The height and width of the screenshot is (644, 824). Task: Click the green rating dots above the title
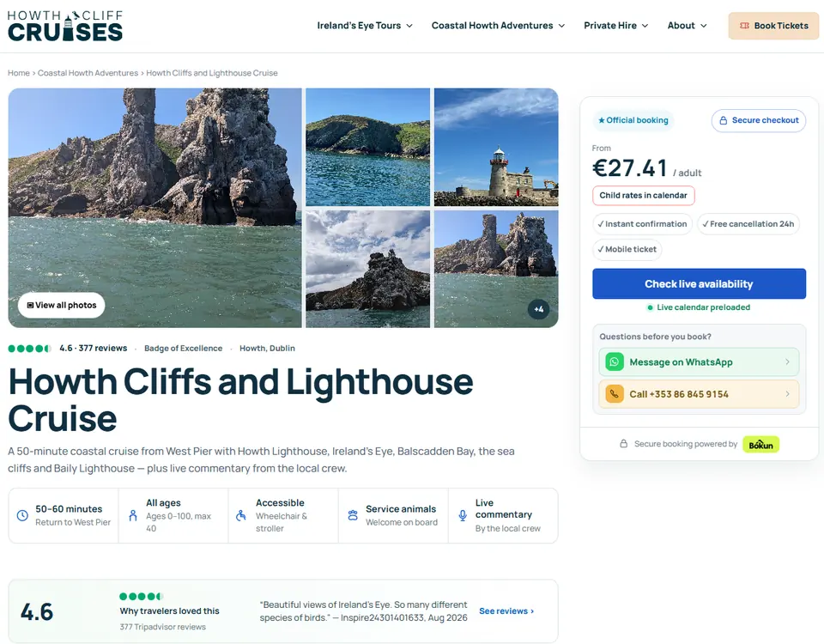(x=29, y=348)
